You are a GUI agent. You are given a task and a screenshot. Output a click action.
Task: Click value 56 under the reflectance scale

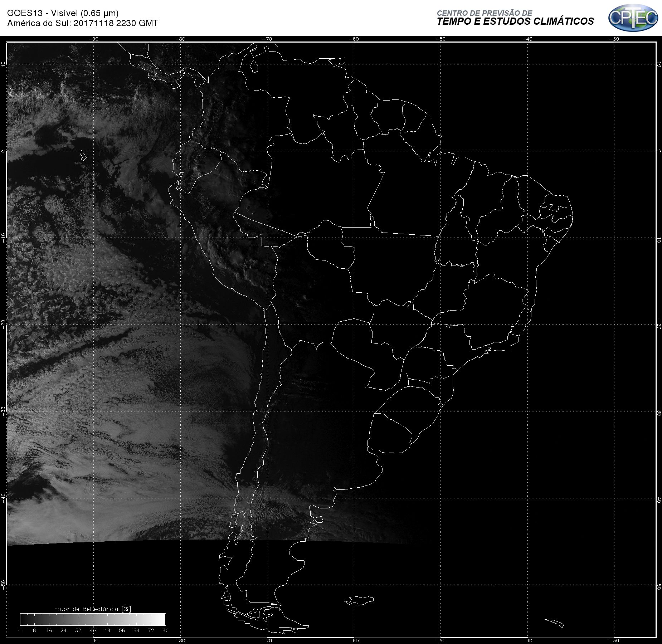coord(122,630)
